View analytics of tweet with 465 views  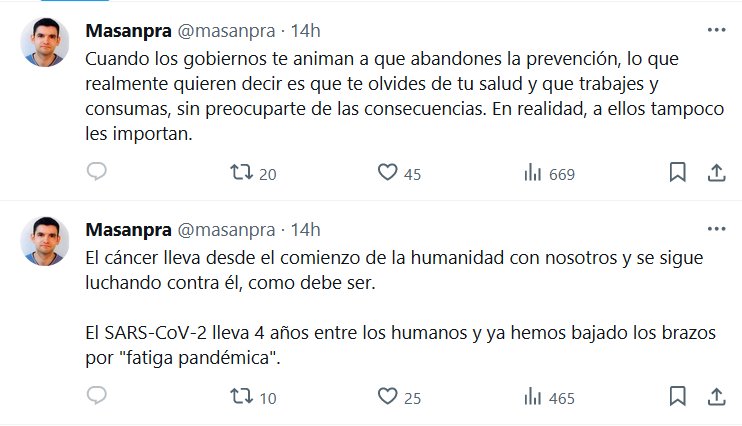[534, 397]
